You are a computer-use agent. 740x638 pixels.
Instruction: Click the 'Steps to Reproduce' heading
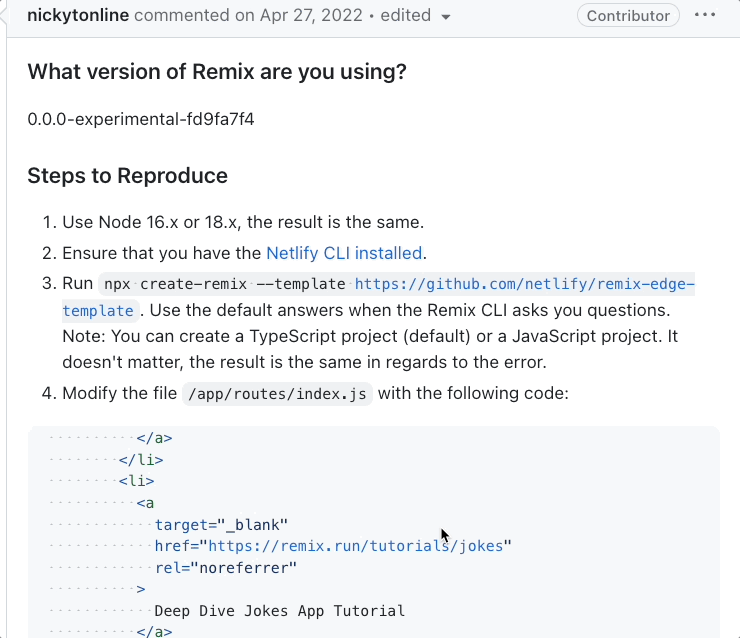127,176
